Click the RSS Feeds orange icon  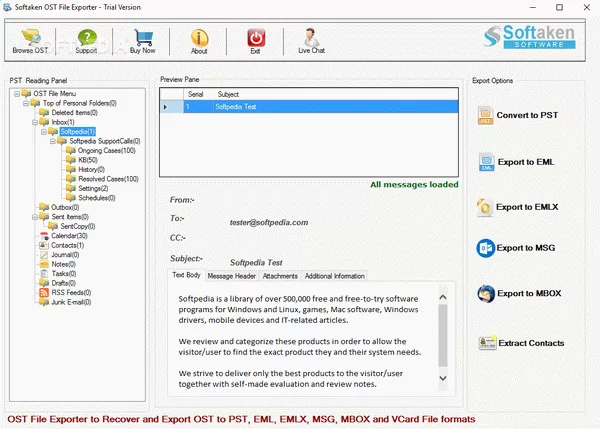click(x=44, y=293)
